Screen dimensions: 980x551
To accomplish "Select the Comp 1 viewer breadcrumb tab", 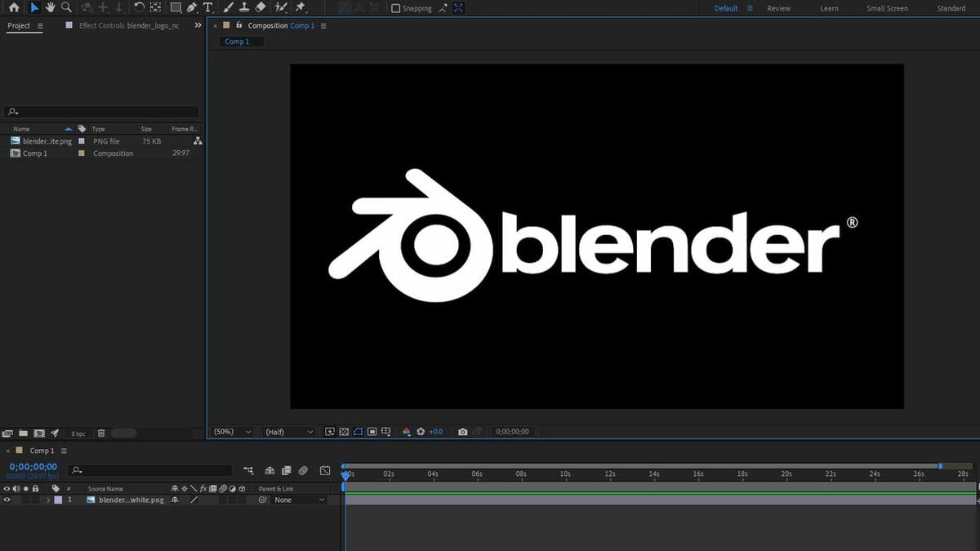I will click(x=237, y=42).
